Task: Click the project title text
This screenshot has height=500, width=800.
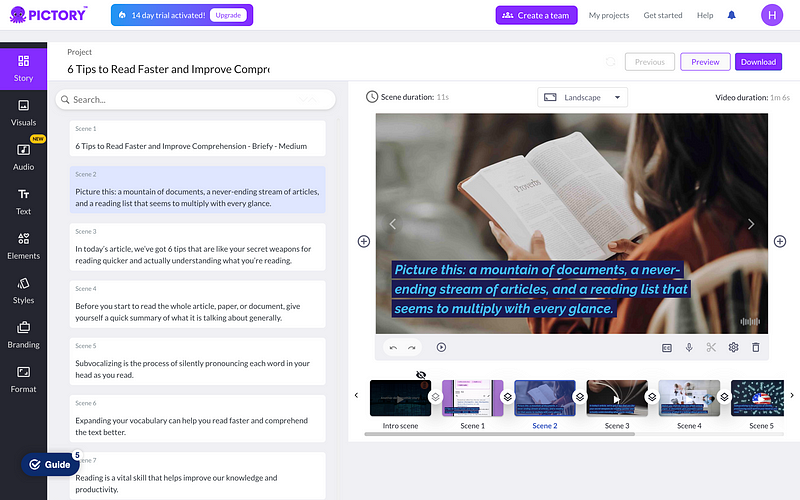Action: (168, 69)
